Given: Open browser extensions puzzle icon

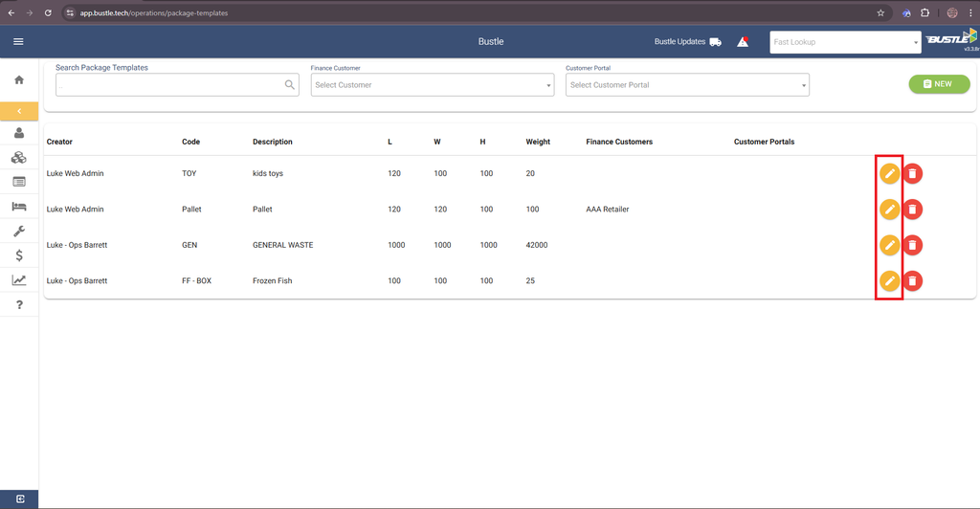Looking at the screenshot, I should point(925,12).
